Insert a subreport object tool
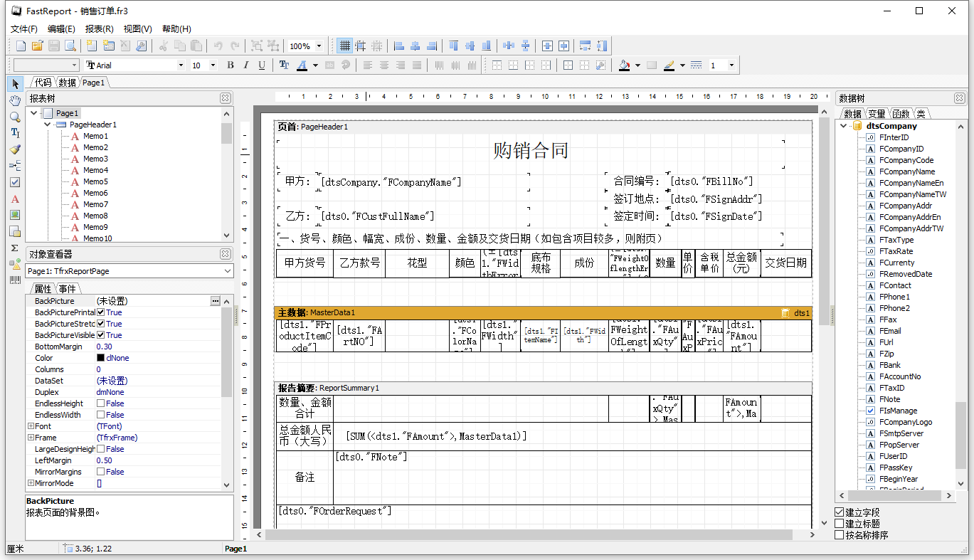Viewport: 974px width, 560px height. [x=15, y=231]
